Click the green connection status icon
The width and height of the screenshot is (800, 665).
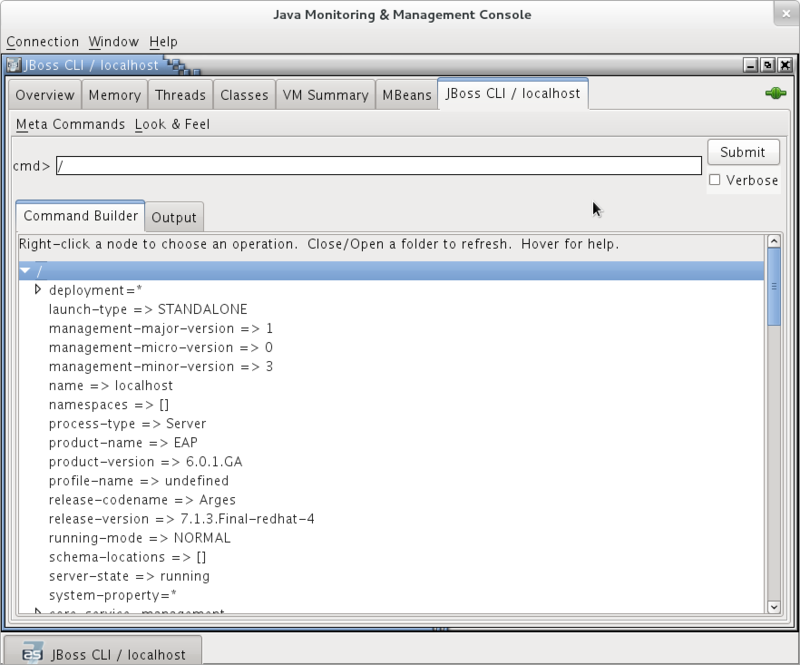coord(776,93)
